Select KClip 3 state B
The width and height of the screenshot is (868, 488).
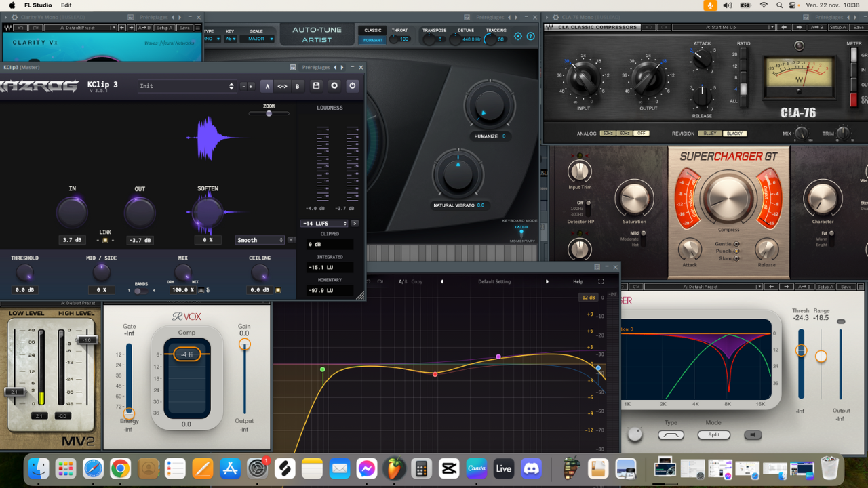297,86
